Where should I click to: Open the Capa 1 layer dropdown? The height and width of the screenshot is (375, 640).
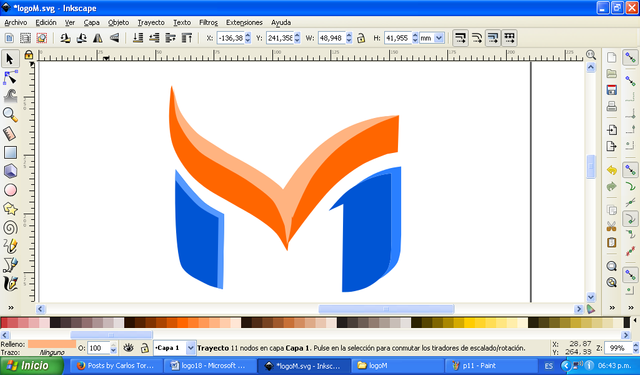coord(190,348)
